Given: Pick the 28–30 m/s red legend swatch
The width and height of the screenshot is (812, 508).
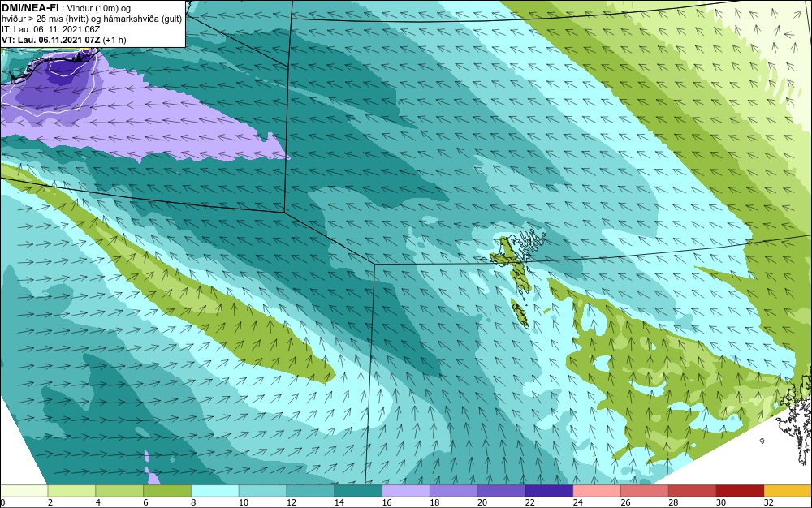Looking at the screenshot, I should click(693, 491).
